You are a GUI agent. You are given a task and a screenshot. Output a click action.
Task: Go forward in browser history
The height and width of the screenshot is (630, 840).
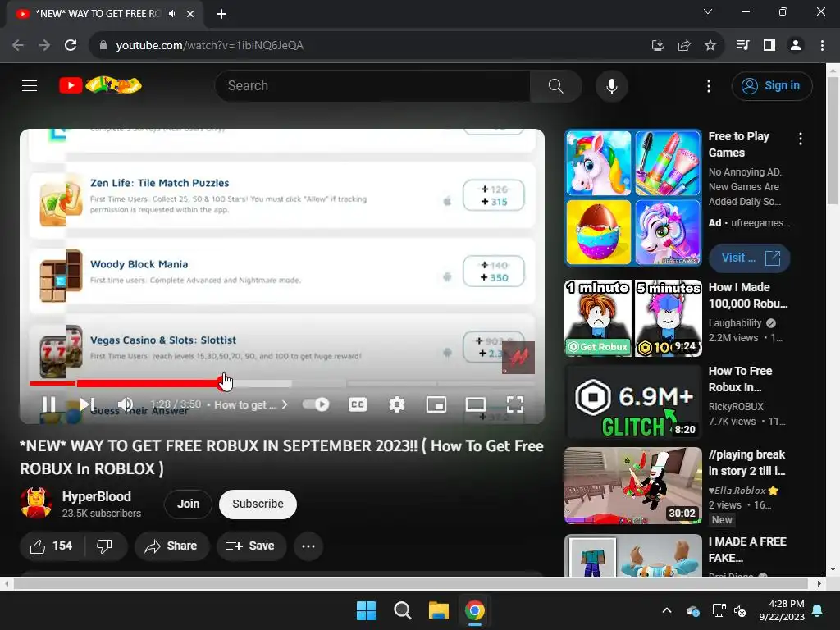(x=44, y=46)
